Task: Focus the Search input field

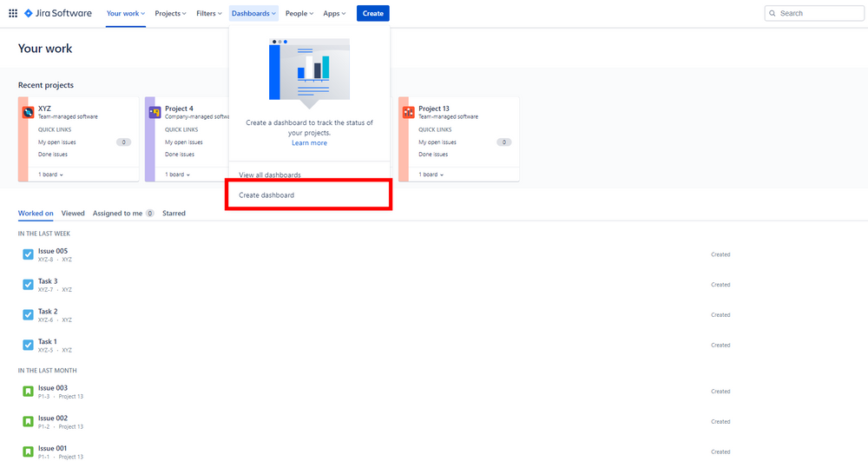Action: 814,13
